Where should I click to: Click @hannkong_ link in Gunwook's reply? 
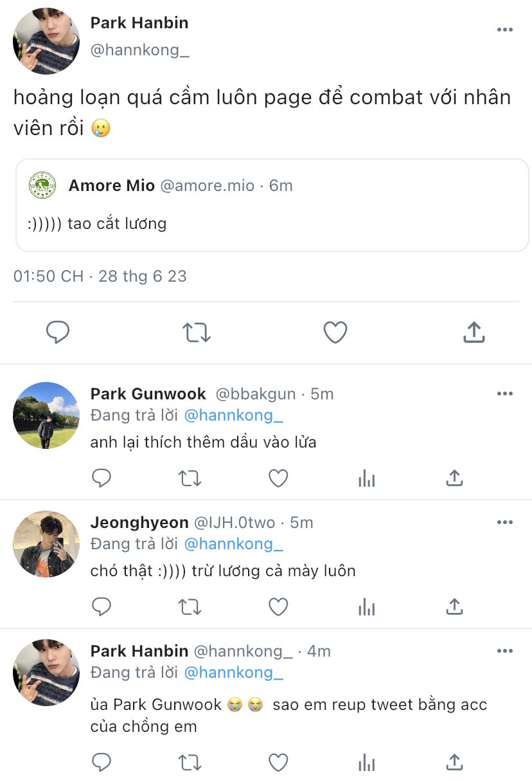[x=234, y=415]
